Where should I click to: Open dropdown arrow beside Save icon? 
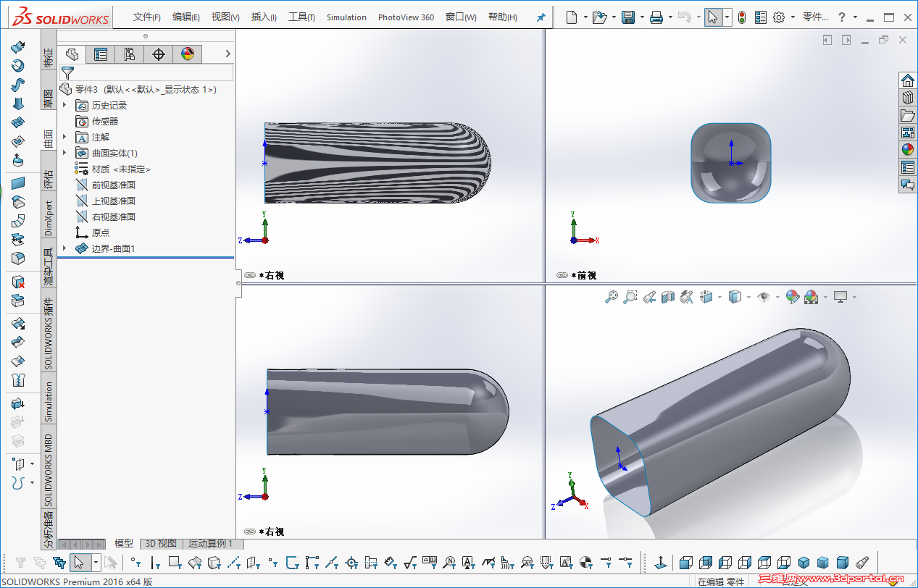coord(641,17)
